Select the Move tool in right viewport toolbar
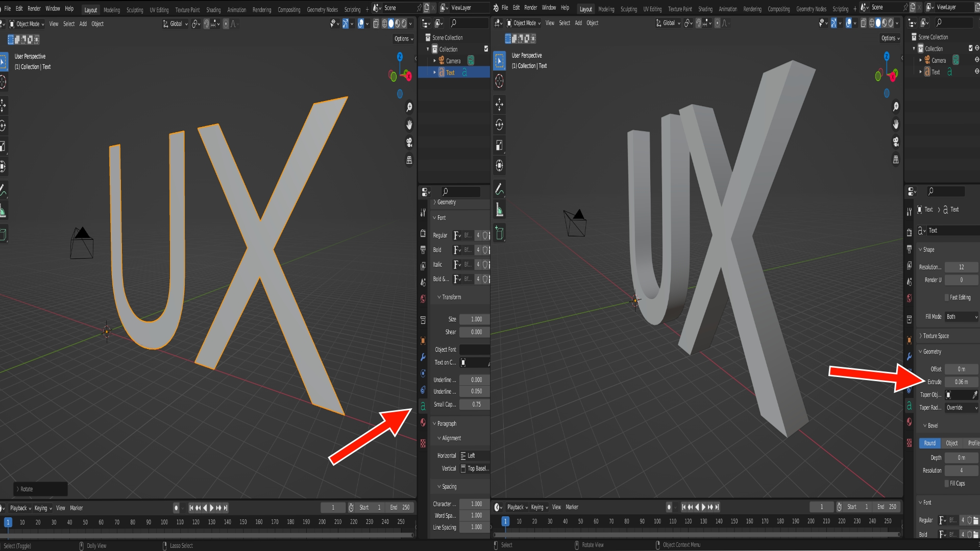The height and width of the screenshot is (551, 980). pos(500,105)
